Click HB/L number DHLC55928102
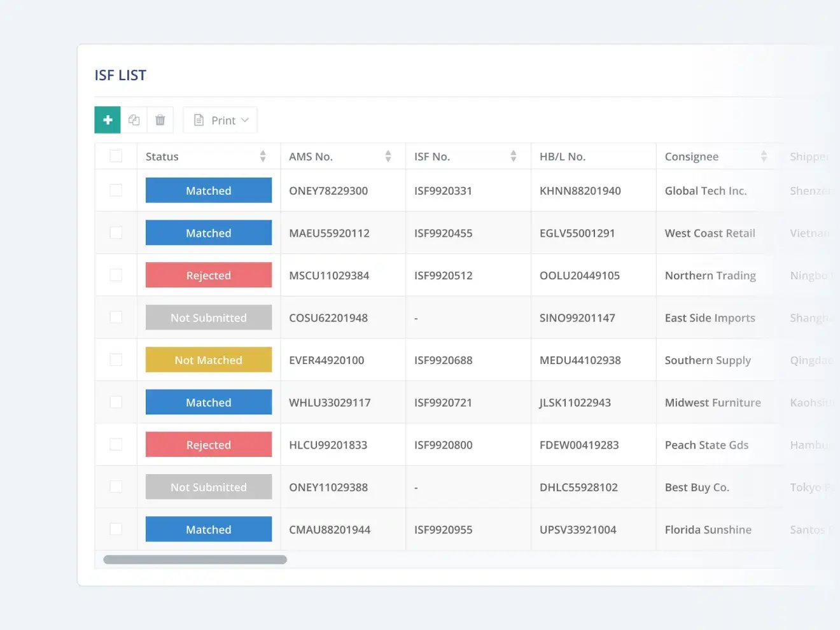The width and height of the screenshot is (840, 630). (x=578, y=487)
